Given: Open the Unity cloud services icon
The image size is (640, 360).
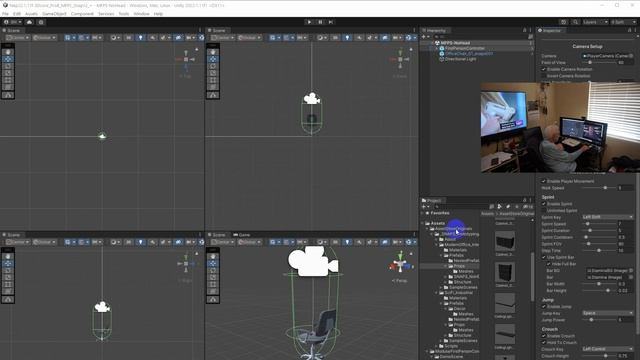Looking at the screenshot, I should click(29, 22).
